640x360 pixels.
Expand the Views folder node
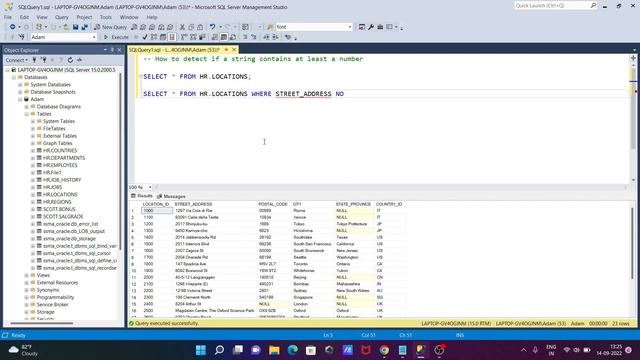click(x=27, y=276)
